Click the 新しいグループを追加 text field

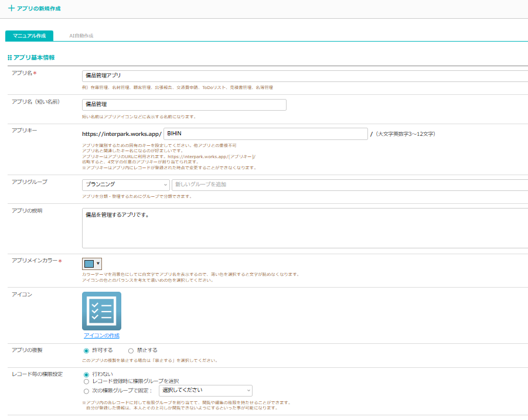(349, 185)
